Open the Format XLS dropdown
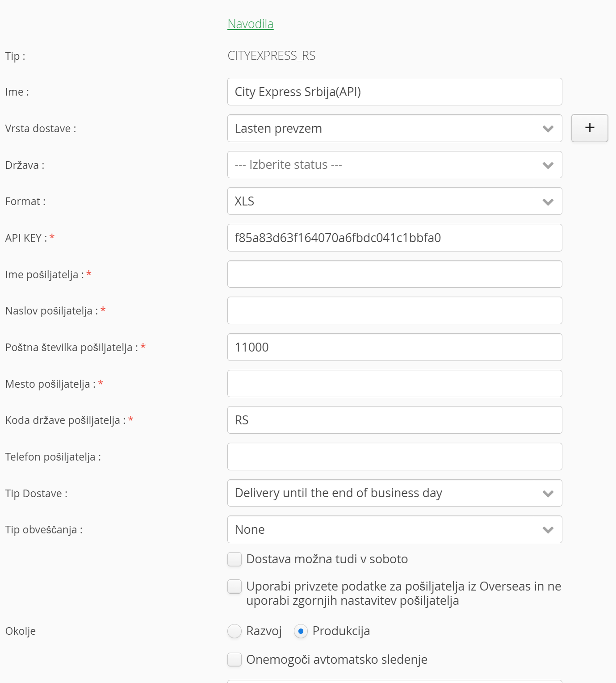 tap(394, 201)
